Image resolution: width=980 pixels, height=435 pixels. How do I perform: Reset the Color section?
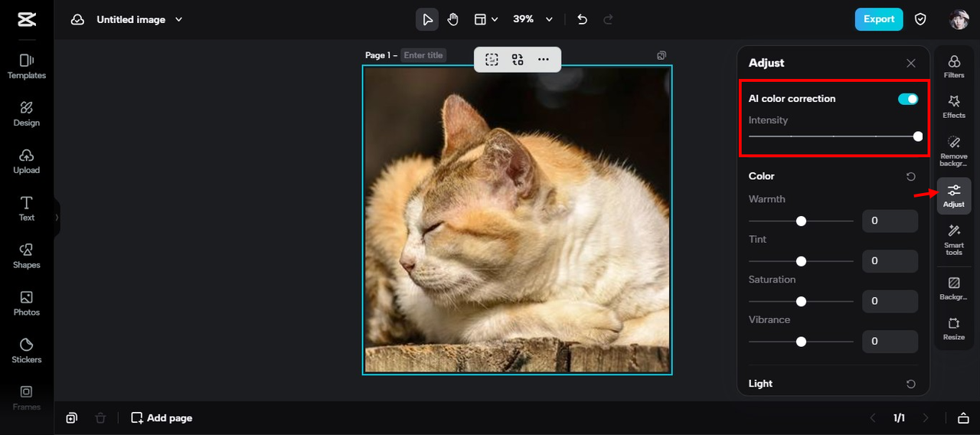point(910,176)
